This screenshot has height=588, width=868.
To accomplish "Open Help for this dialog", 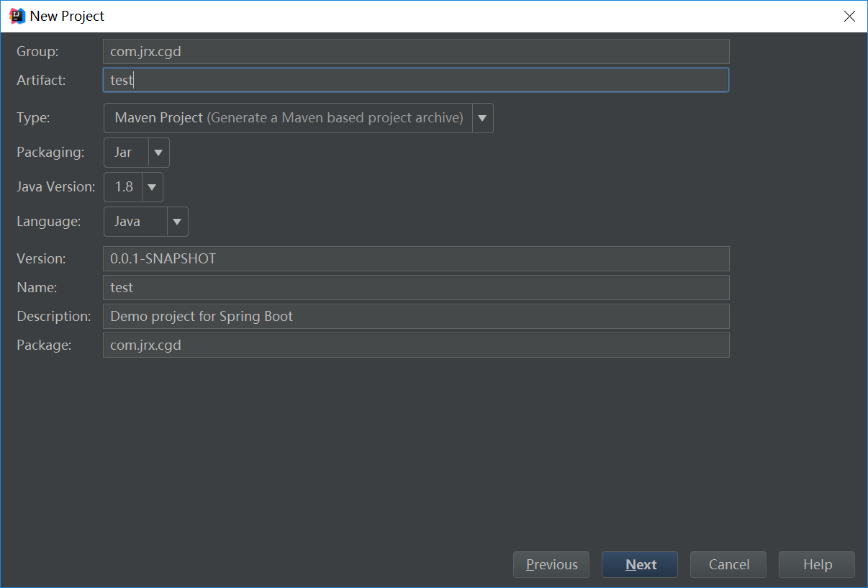I will (x=817, y=565).
